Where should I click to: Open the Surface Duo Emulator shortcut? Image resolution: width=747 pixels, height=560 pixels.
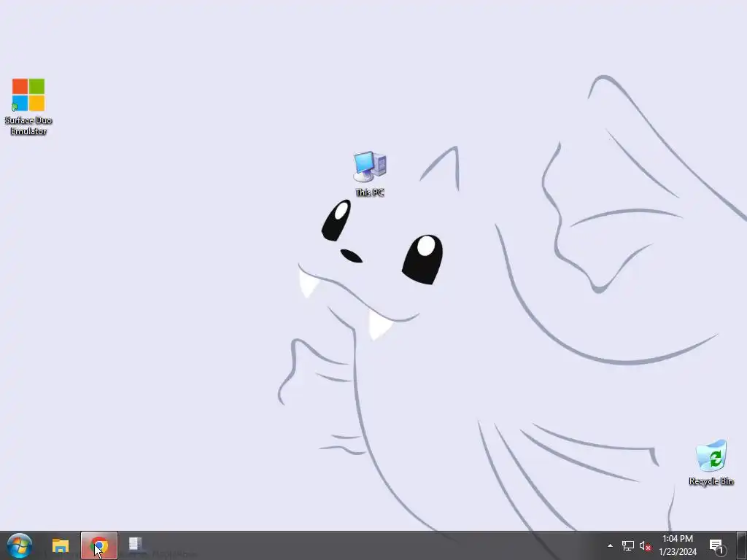[x=28, y=106]
